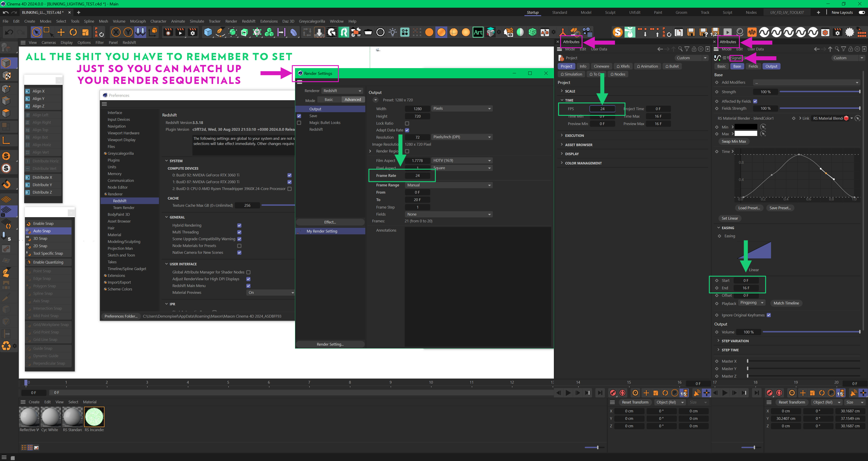
Task: Enable Magic Bullet Looks checkbox
Action: click(299, 123)
